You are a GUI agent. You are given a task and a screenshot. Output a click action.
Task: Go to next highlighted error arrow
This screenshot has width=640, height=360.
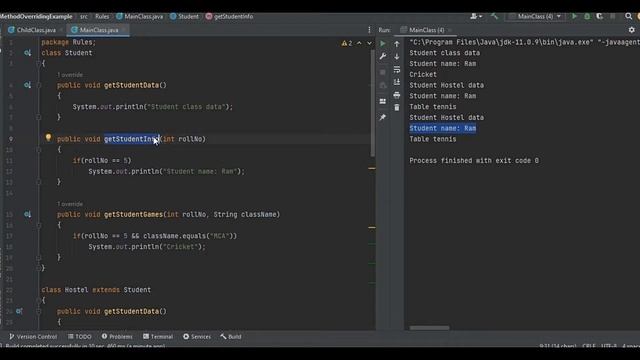(x=369, y=43)
